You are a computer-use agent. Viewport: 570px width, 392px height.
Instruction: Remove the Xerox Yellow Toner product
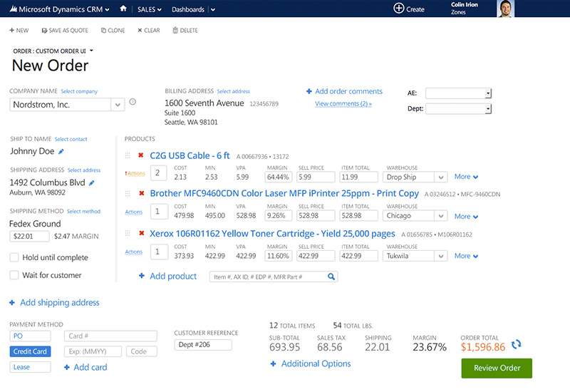(141, 233)
